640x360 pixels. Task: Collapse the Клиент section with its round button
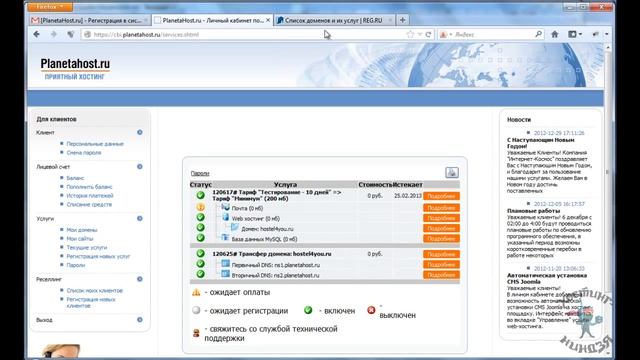[140, 132]
